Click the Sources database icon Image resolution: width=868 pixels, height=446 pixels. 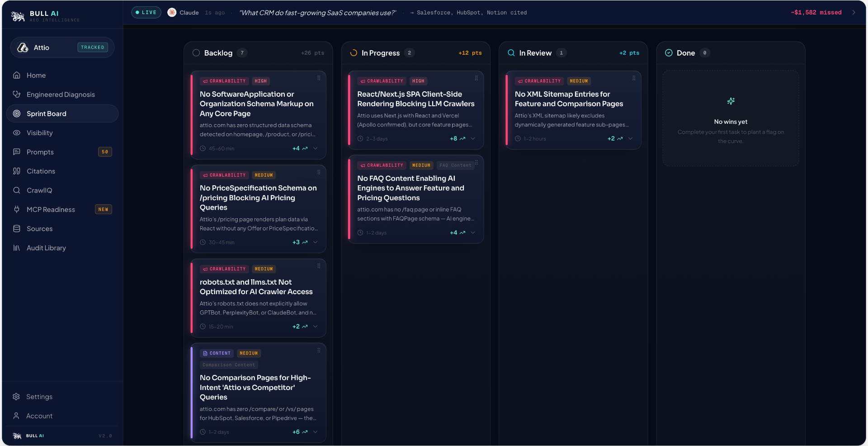(17, 229)
